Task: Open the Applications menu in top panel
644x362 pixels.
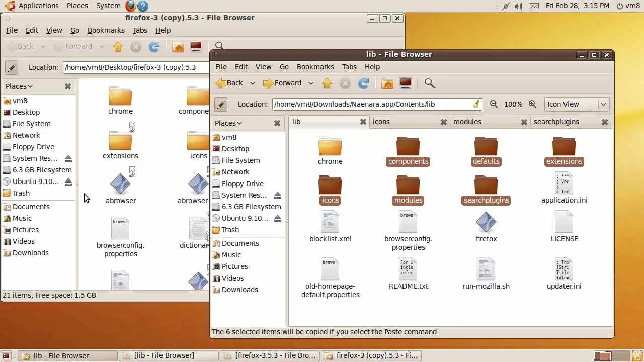Action: 33,6
